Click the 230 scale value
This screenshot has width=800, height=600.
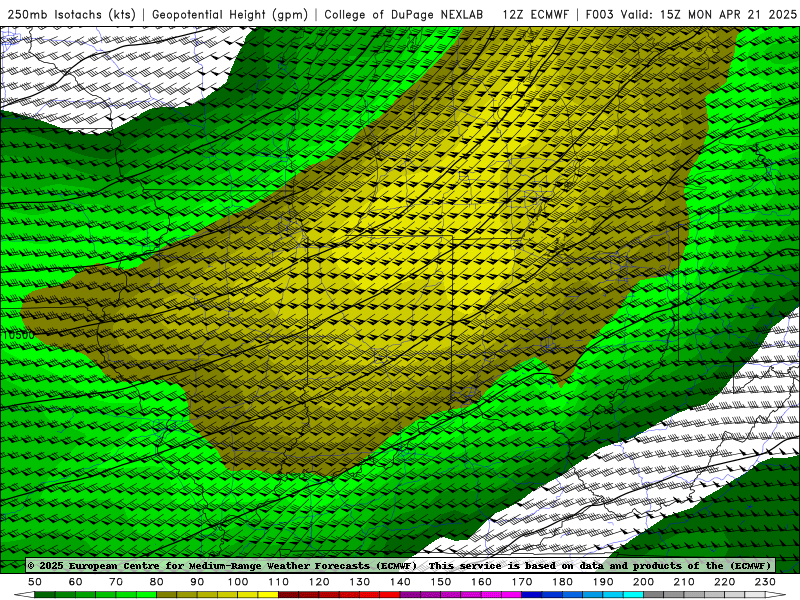tap(765, 582)
